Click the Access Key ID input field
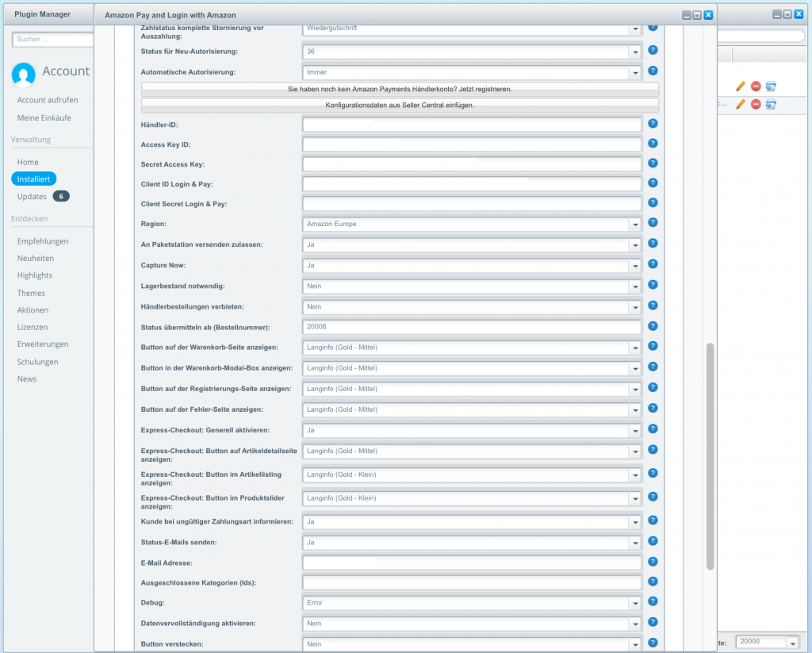The width and height of the screenshot is (812, 653). coord(472,144)
